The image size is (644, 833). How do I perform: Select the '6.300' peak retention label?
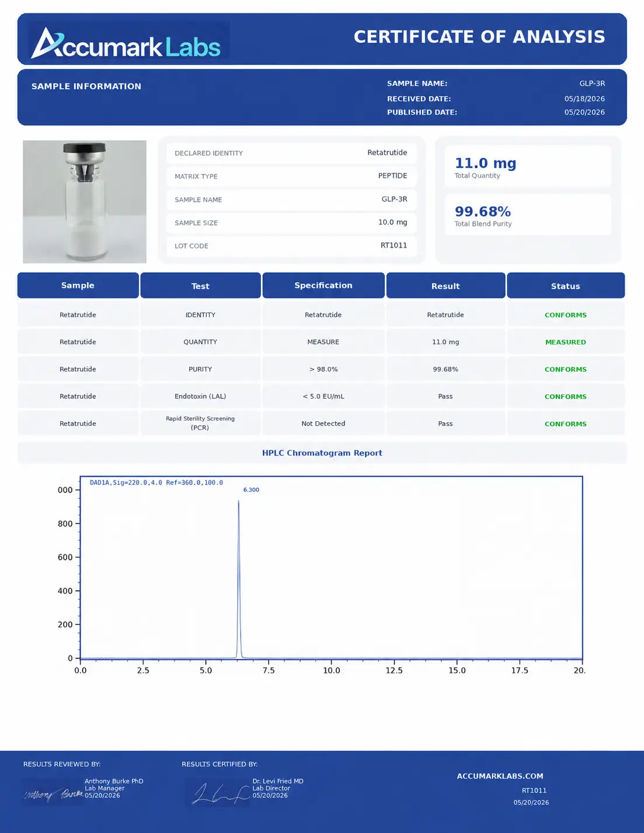tap(251, 490)
